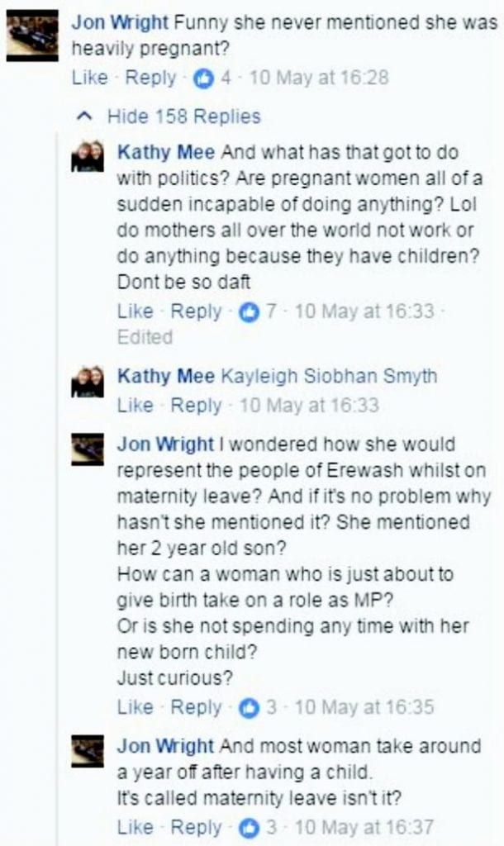The width and height of the screenshot is (504, 846).
Task: Like the maternity leave comment at 16:37
Action: click(136, 828)
